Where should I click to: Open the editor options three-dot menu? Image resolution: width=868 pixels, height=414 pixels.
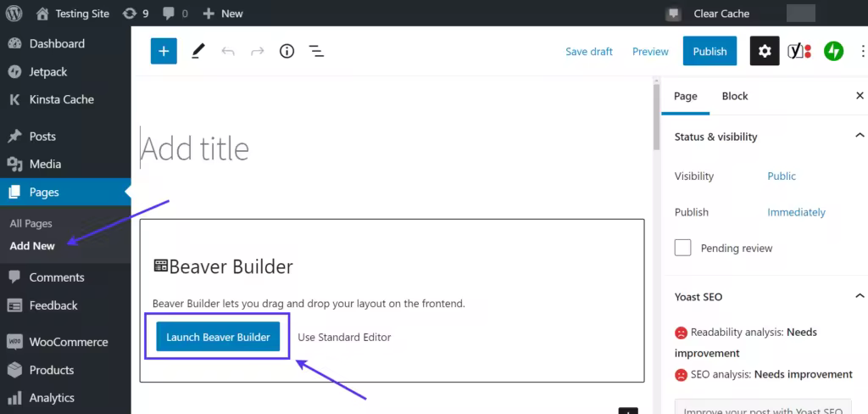coord(862,52)
